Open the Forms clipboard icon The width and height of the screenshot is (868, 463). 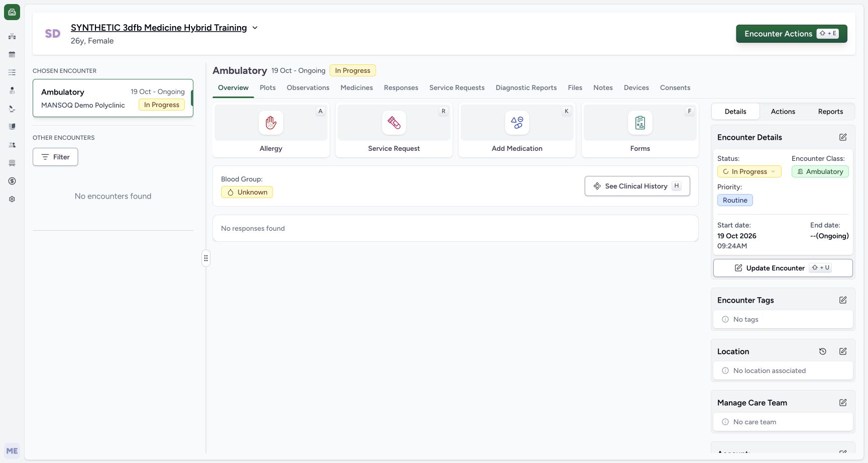[640, 123]
